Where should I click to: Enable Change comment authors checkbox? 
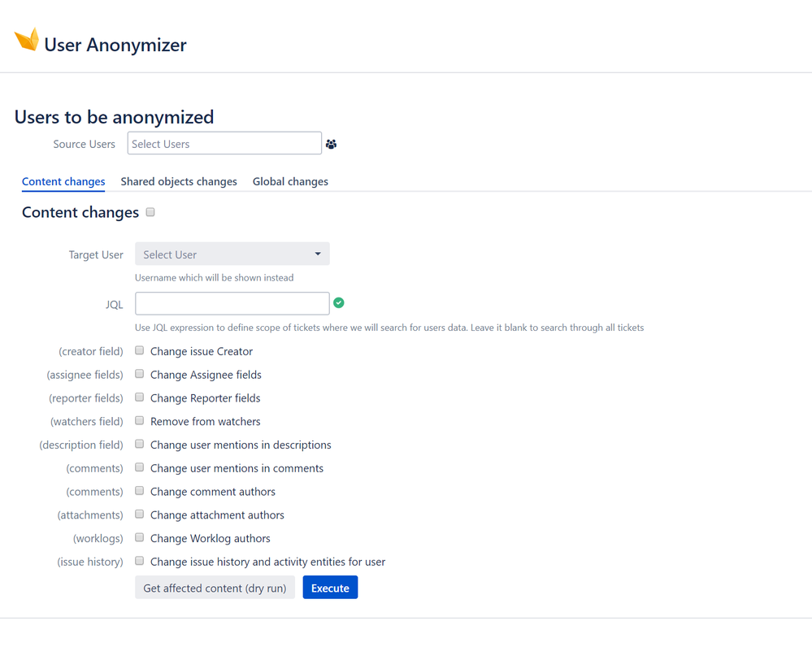(139, 491)
